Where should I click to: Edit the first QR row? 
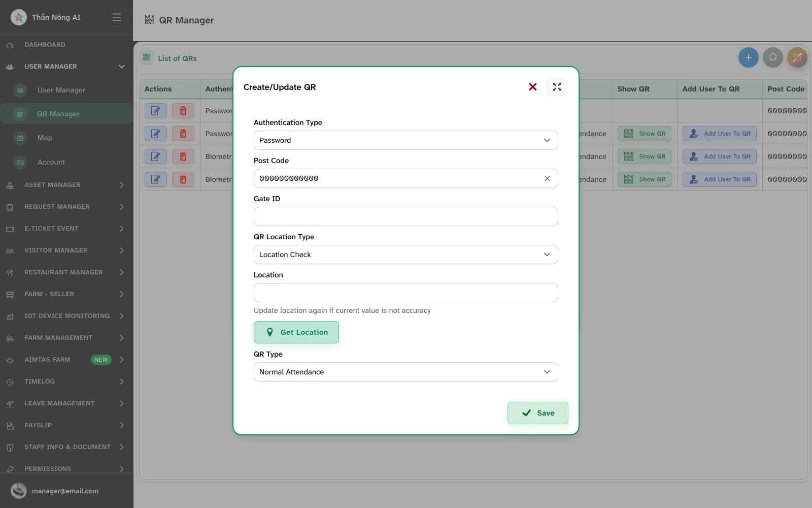pos(156,111)
